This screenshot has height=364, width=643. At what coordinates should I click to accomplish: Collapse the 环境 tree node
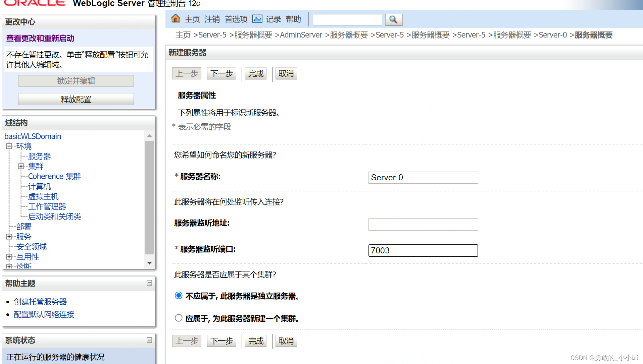[x=9, y=146]
